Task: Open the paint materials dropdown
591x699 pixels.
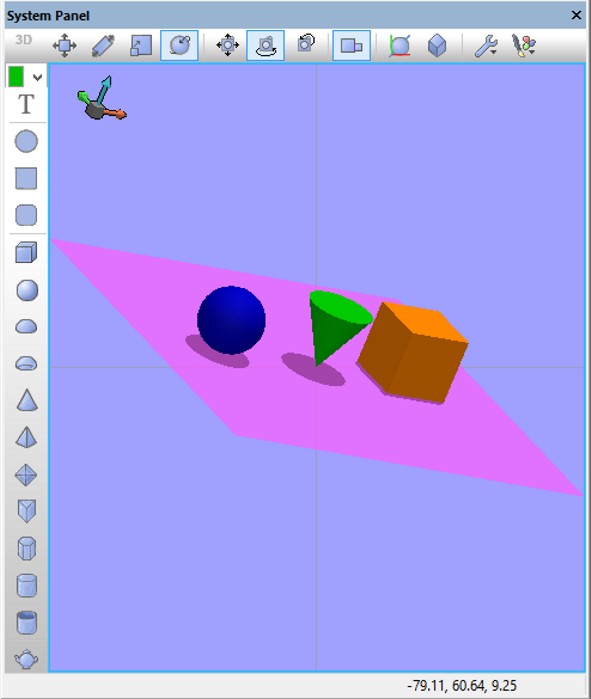Action: point(524,45)
